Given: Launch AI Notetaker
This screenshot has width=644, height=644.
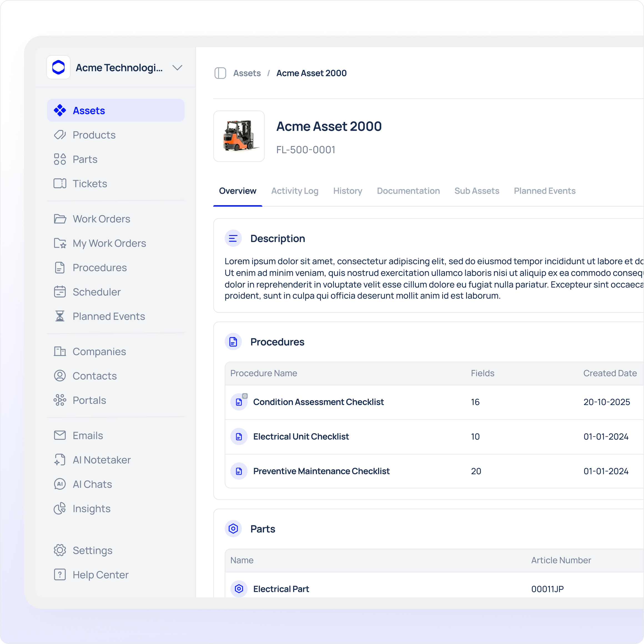Looking at the screenshot, I should [101, 460].
